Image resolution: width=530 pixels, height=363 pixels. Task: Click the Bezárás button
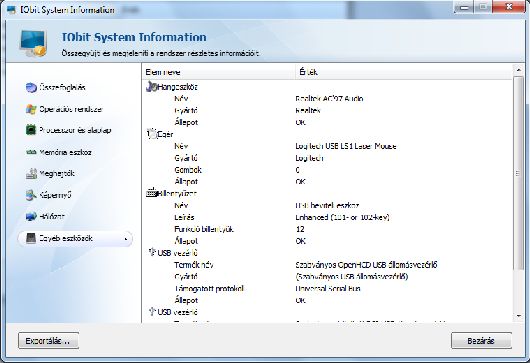pyautogui.click(x=481, y=341)
